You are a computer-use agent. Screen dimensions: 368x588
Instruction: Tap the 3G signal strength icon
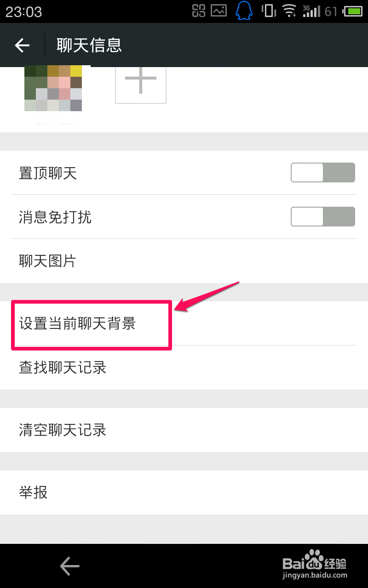(x=311, y=11)
